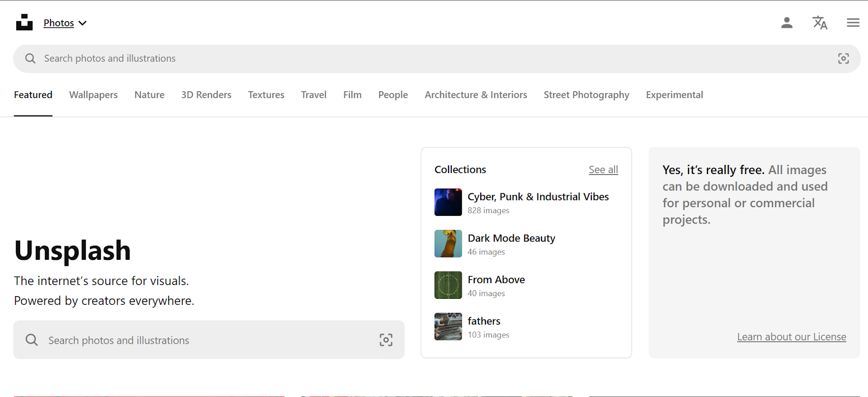Click the '828 images' text

coord(488,210)
